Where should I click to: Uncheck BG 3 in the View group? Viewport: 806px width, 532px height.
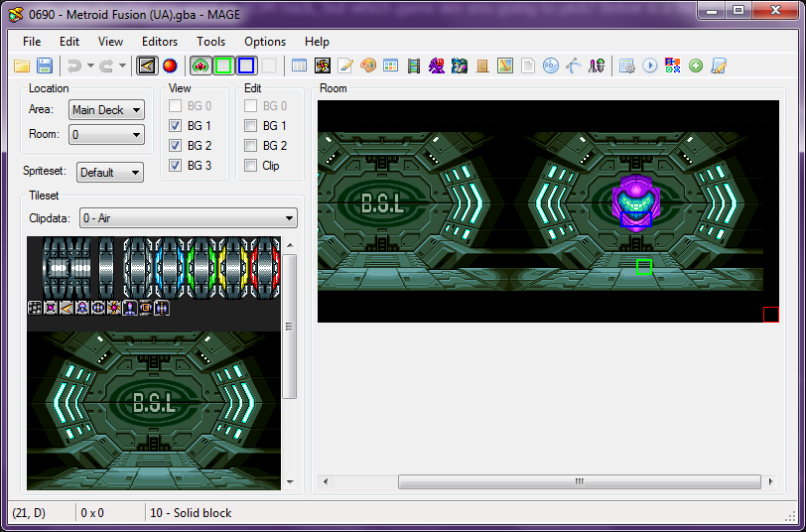176,166
